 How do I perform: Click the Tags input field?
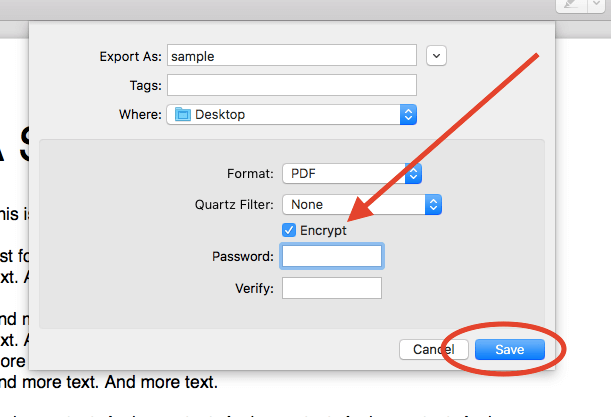coord(291,85)
